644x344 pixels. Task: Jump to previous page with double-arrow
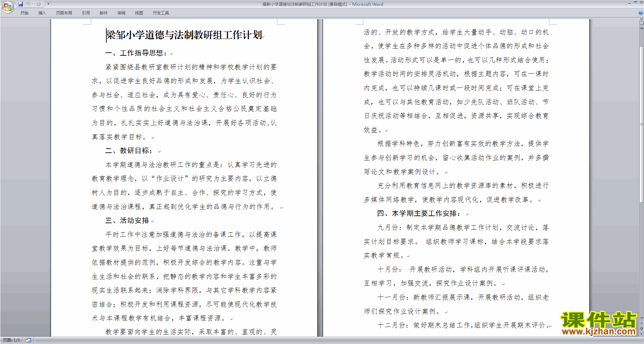pos(642,324)
